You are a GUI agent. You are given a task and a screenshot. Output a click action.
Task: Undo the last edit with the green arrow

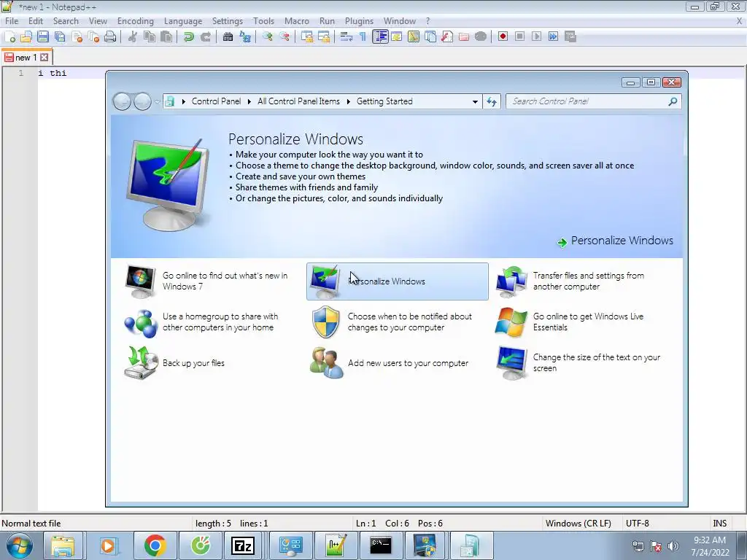coord(189,36)
